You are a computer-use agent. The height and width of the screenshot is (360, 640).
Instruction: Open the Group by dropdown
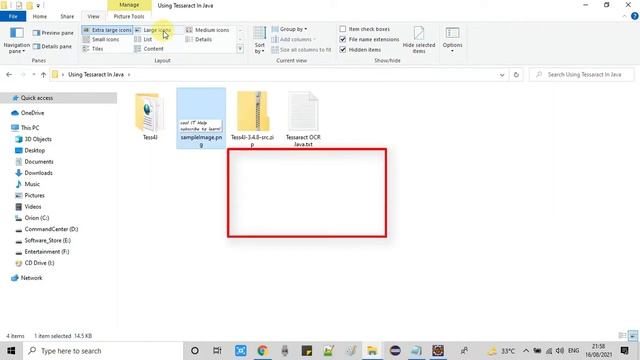coord(290,29)
